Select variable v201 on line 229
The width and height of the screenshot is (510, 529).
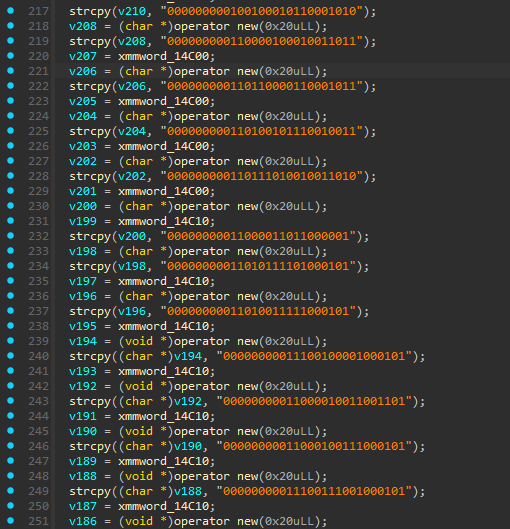(x=83, y=191)
